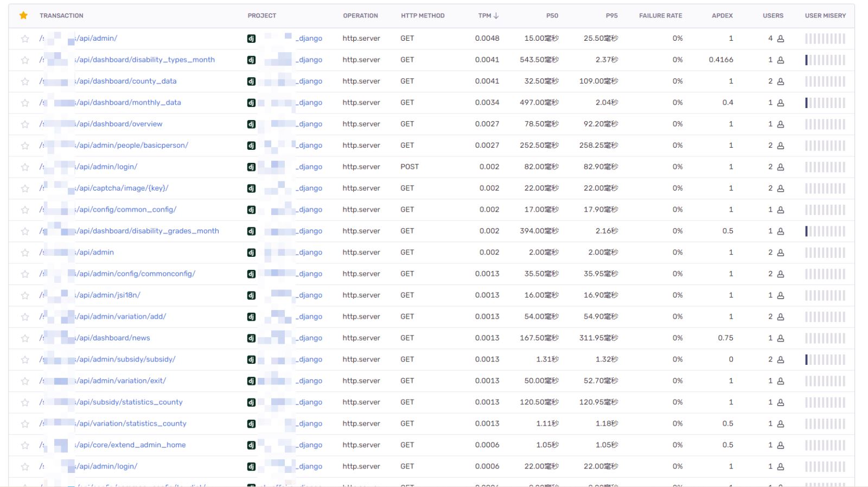Sort by TPM column header arrow
Screen dimensions: 868x487
(495, 16)
